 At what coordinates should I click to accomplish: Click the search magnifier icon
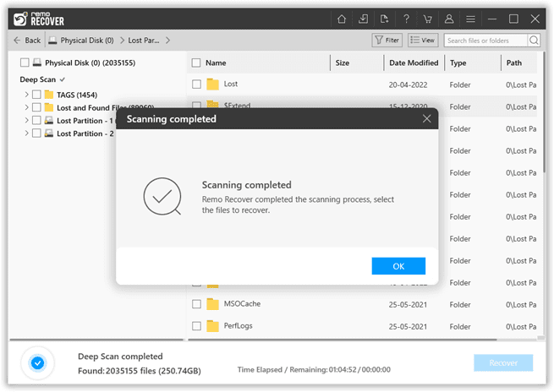click(x=534, y=41)
